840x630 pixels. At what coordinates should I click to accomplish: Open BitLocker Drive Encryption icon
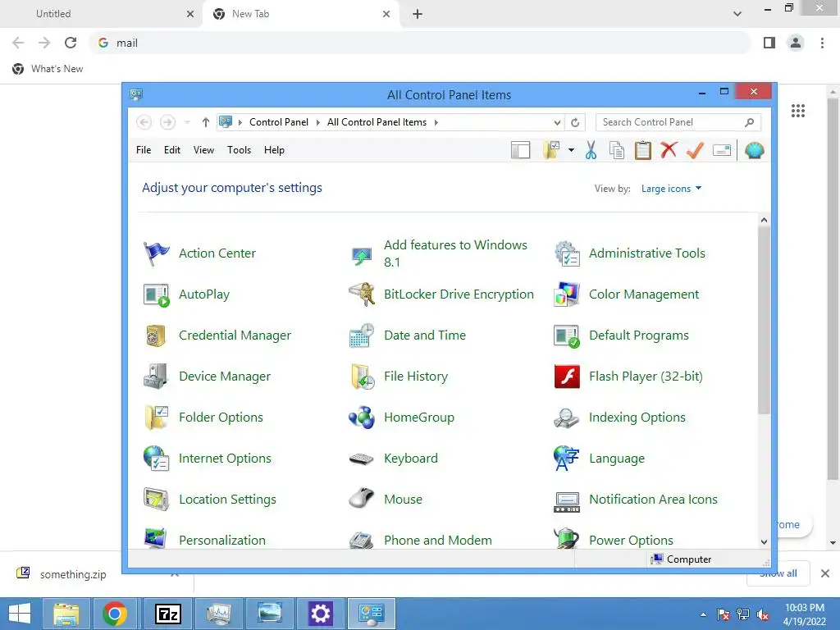coord(362,294)
